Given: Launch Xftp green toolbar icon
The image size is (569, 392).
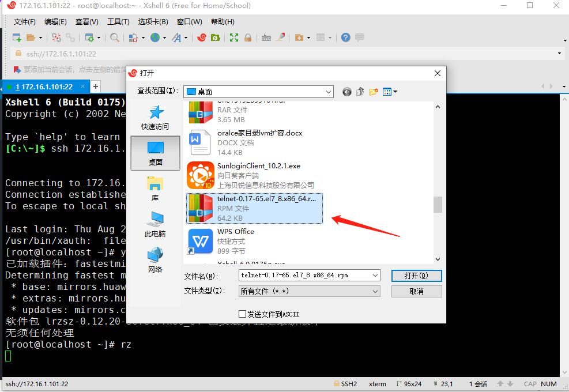Looking at the screenshot, I should pyautogui.click(x=216, y=37).
